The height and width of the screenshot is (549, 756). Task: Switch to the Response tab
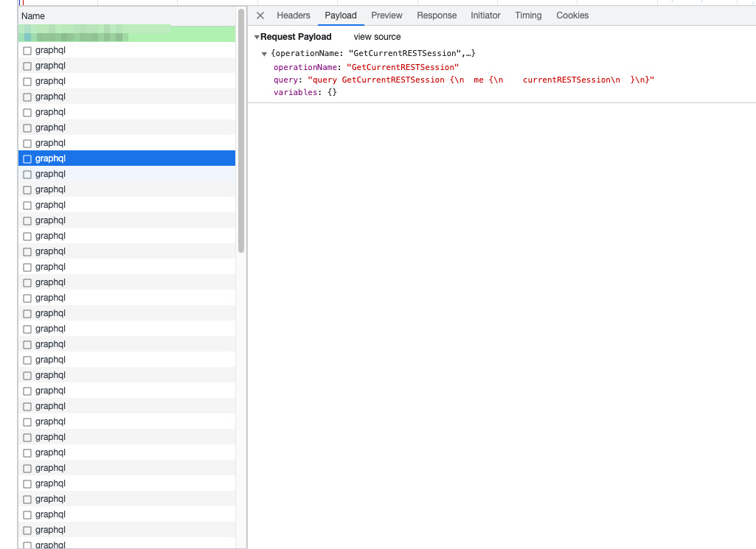click(x=437, y=15)
